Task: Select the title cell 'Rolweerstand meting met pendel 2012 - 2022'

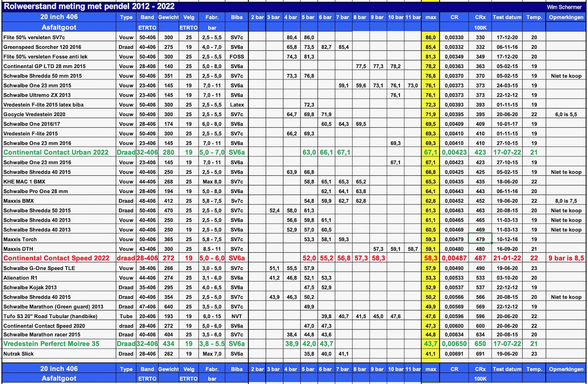Action: point(89,6)
